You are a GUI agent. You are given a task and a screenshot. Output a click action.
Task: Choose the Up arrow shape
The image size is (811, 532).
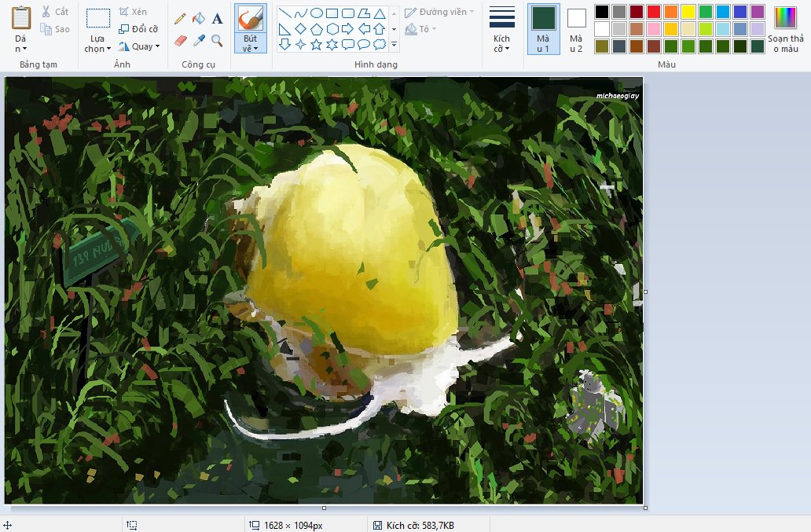[380, 29]
